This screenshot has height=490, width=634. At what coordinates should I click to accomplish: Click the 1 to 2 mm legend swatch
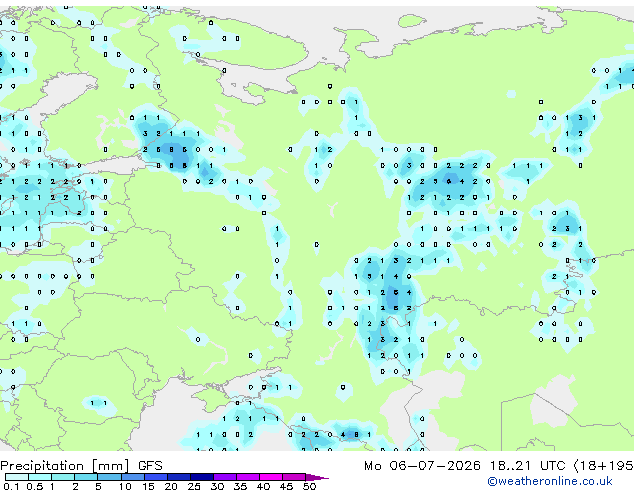(63, 477)
